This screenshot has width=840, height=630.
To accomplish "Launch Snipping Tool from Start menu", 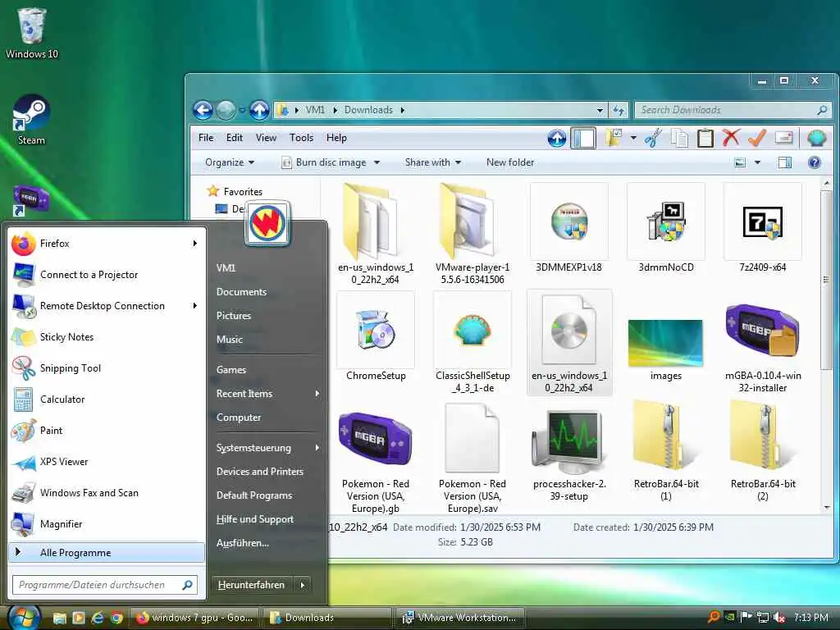I will (107, 368).
